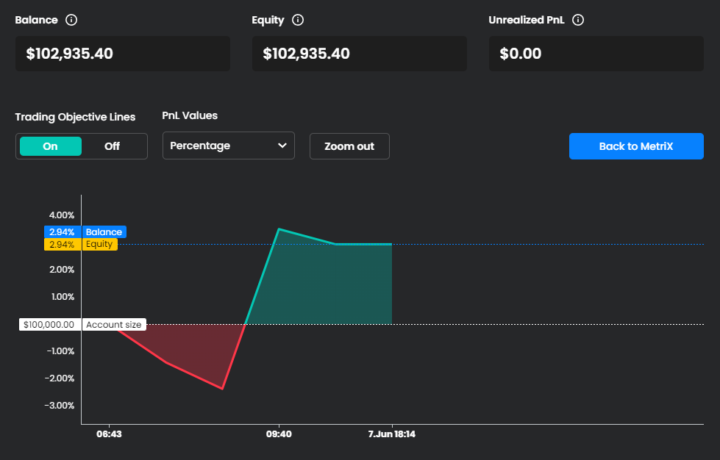
Task: Click the PnL Values heading
Action: click(190, 116)
